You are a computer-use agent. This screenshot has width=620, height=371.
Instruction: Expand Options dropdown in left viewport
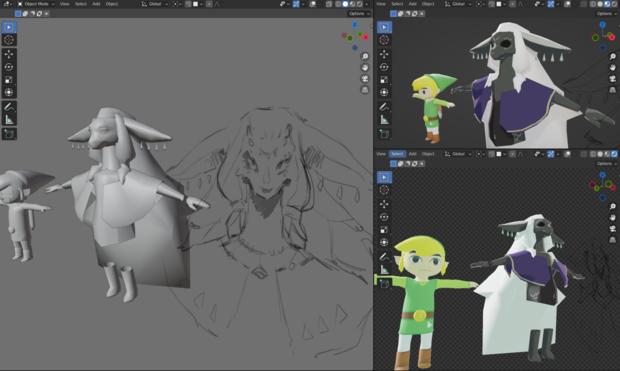click(359, 13)
